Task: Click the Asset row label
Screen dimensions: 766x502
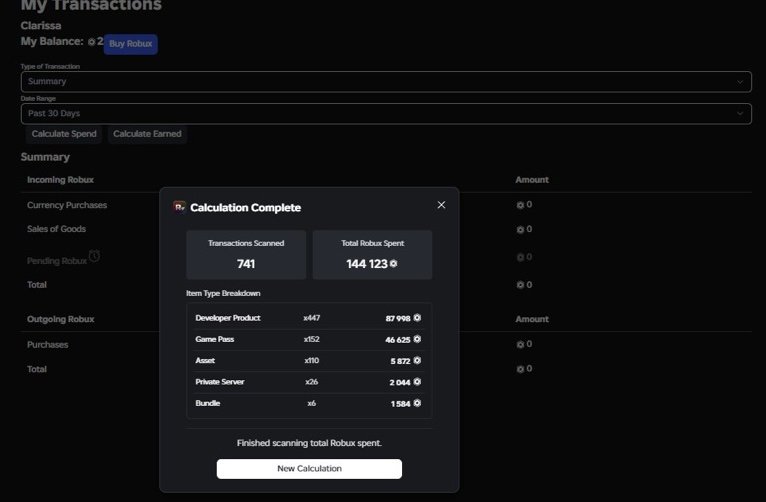Action: point(205,361)
